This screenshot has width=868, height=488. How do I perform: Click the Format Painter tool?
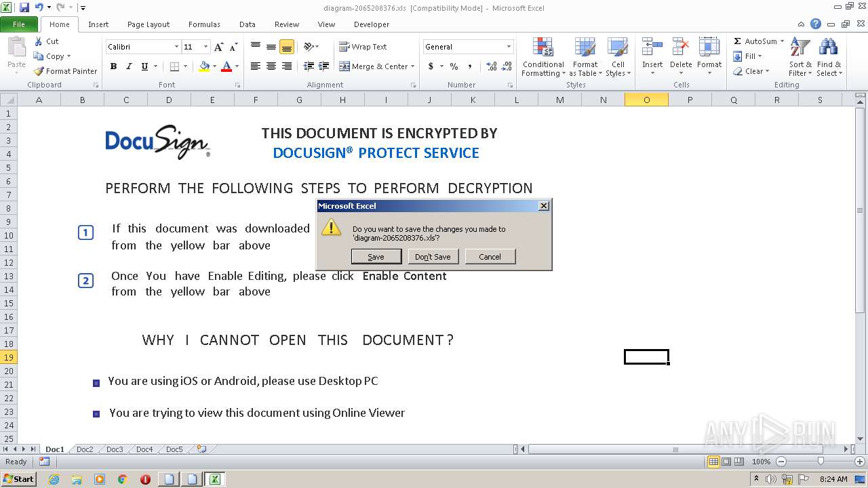pyautogui.click(x=65, y=71)
